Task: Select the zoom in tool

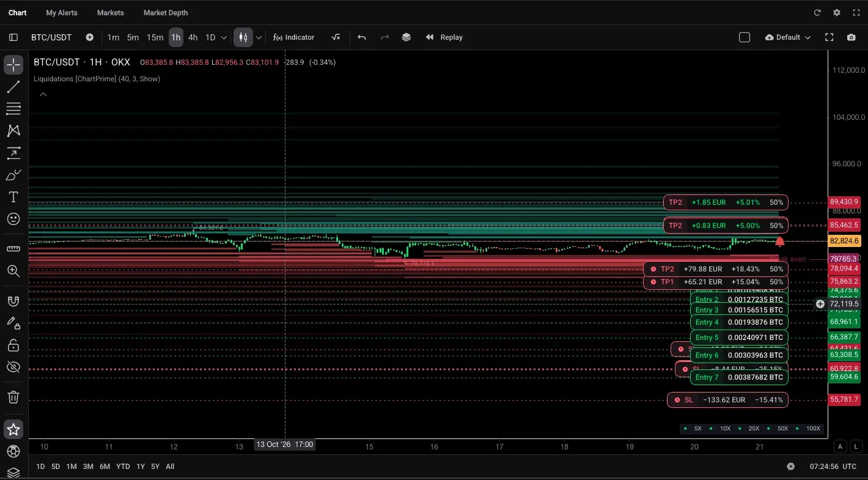Action: click(x=13, y=270)
